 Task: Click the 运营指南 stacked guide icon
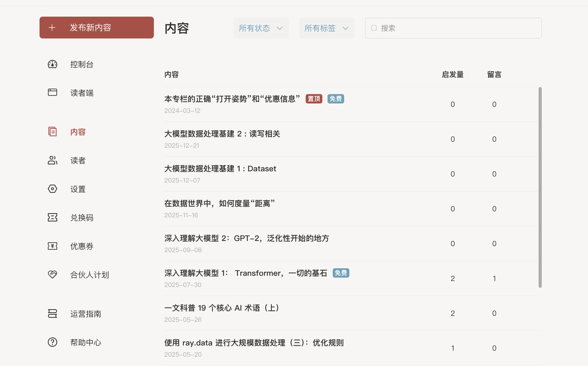point(53,313)
